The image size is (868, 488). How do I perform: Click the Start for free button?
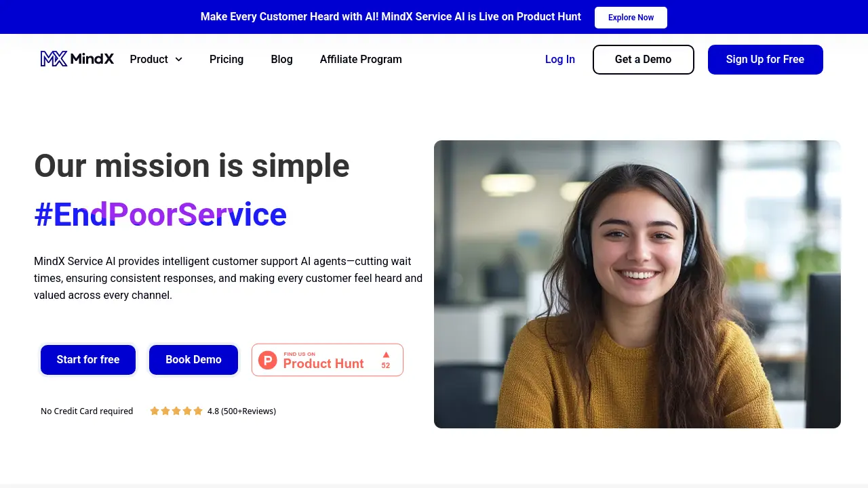tap(87, 359)
